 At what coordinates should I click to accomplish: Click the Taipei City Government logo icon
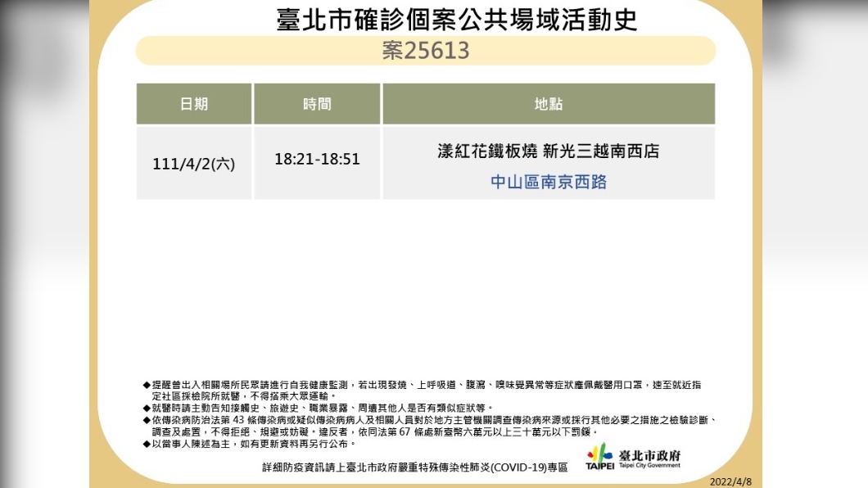pyautogui.click(x=599, y=457)
